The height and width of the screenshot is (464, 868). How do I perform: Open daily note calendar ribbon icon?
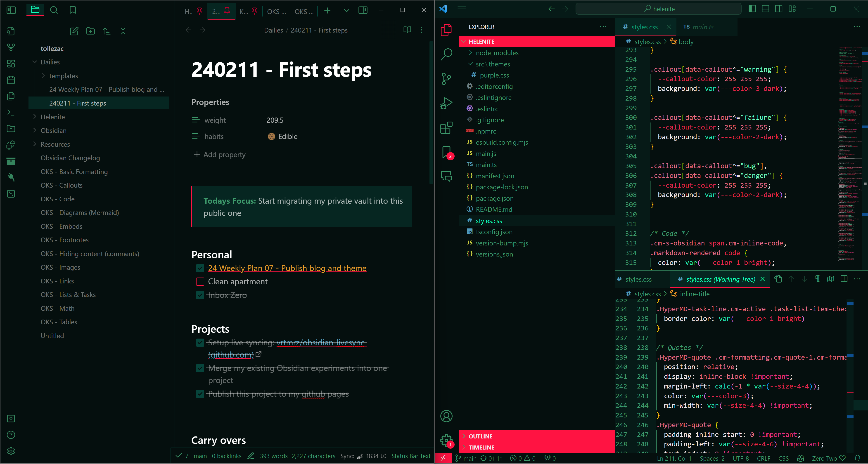click(x=11, y=80)
